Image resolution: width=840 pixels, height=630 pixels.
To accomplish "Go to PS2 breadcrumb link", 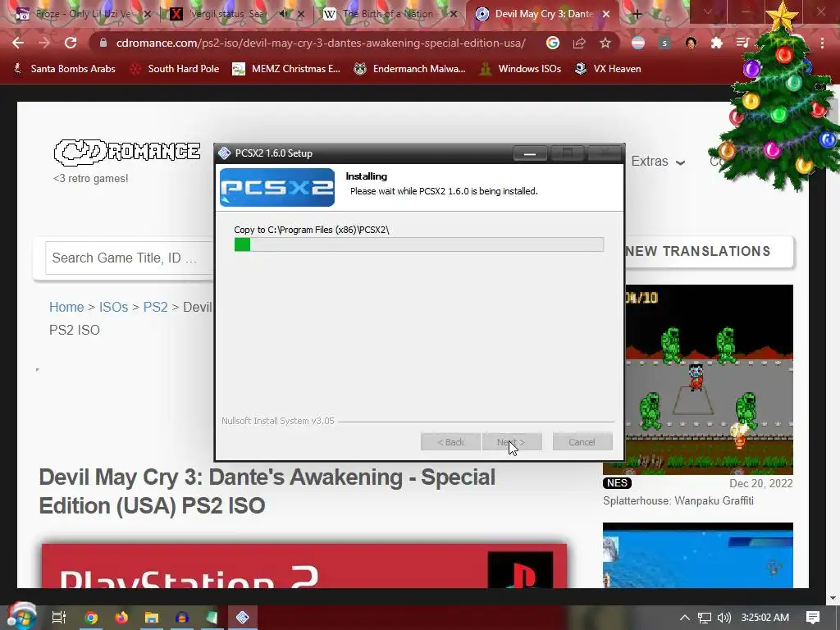I will [155, 307].
